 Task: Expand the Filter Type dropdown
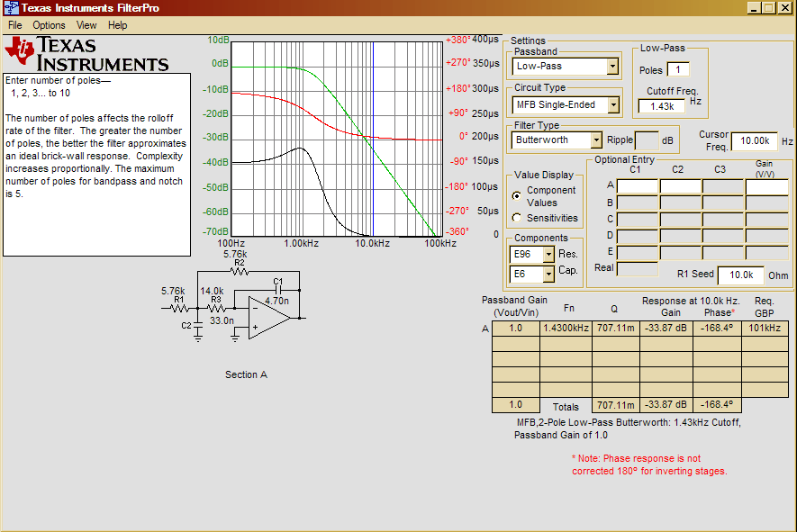click(596, 140)
